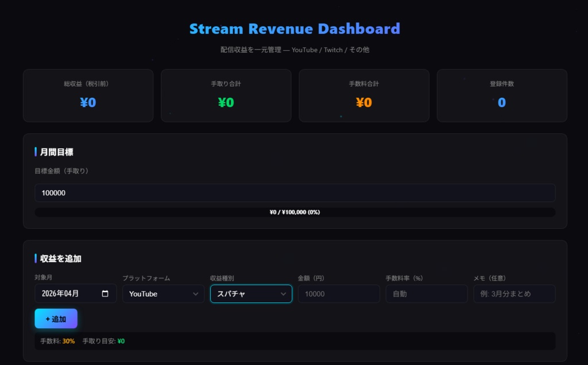Click the + icon on the 追加 button
The image size is (588, 365).
pos(48,318)
